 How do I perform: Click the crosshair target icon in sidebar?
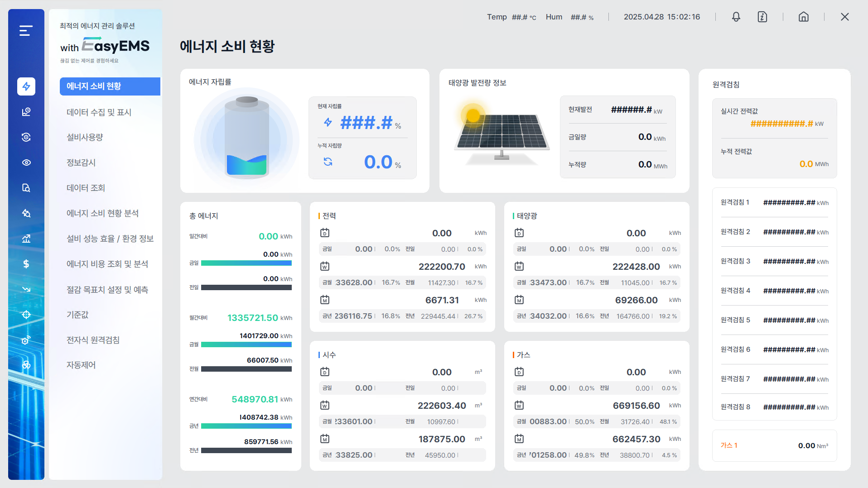point(26,315)
